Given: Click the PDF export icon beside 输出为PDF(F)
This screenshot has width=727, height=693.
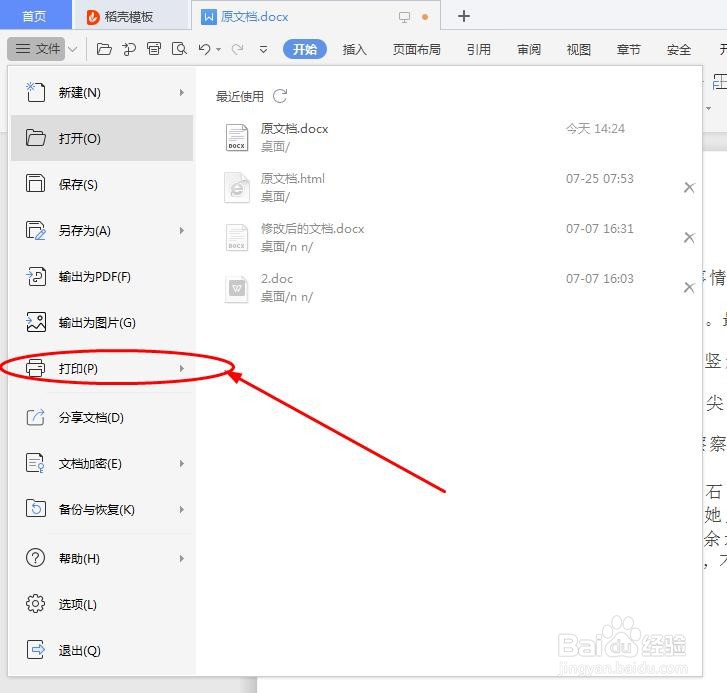Looking at the screenshot, I should tap(36, 276).
